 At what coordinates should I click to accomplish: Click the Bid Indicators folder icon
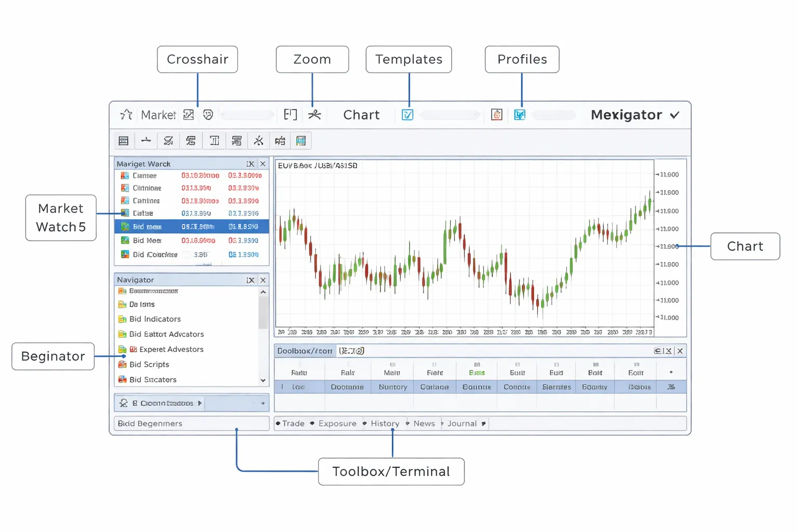[x=123, y=319]
